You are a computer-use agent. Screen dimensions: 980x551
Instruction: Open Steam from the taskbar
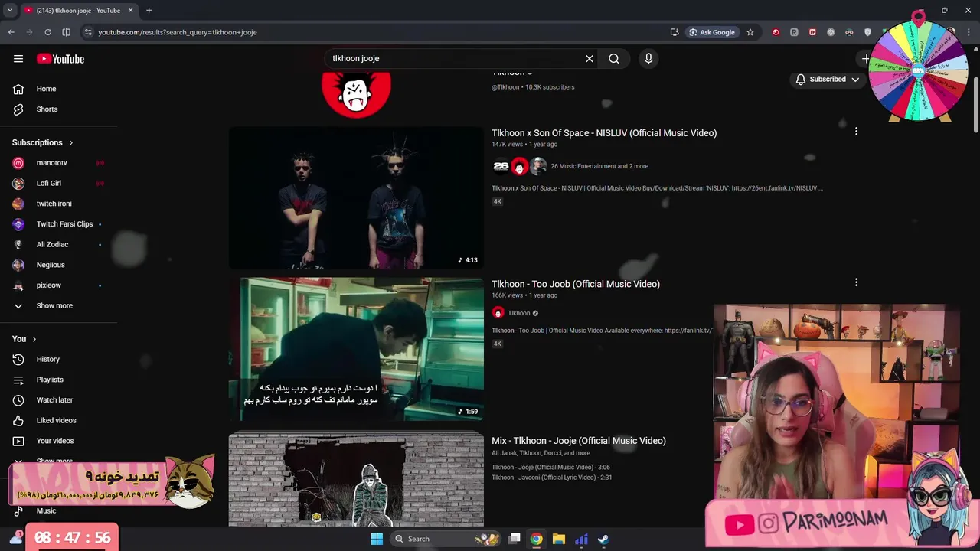click(603, 539)
